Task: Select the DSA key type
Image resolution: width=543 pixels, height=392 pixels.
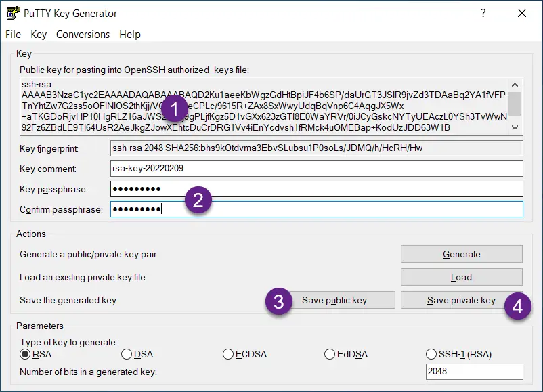Action: (127, 354)
